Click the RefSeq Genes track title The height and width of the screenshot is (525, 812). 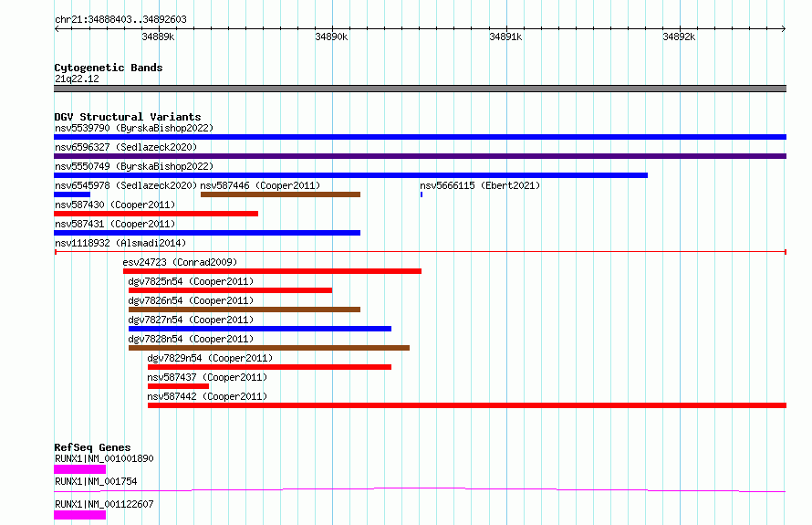click(x=92, y=447)
